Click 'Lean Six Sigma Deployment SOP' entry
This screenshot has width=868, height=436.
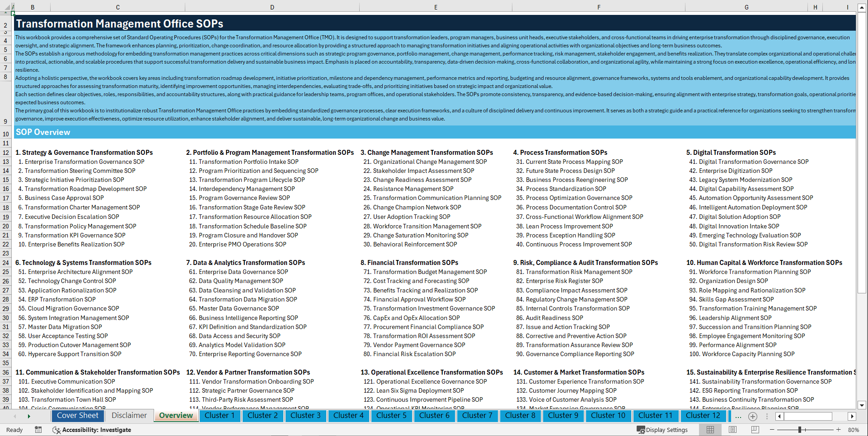click(420, 390)
